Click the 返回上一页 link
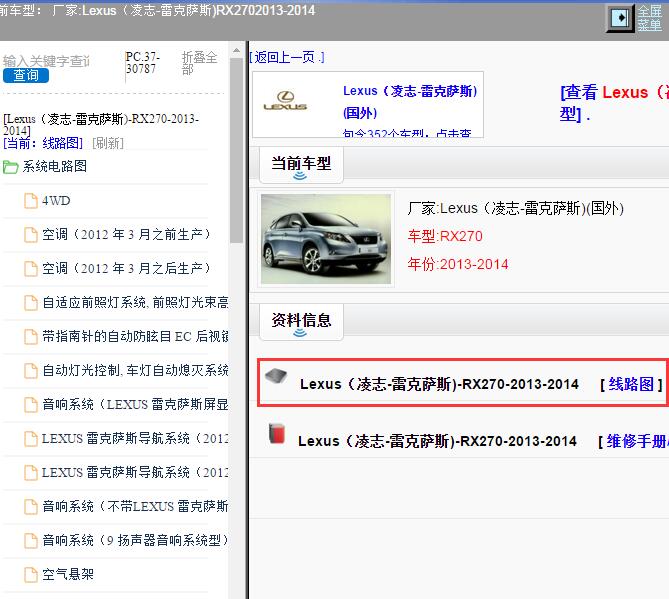669x599 pixels. pos(287,57)
